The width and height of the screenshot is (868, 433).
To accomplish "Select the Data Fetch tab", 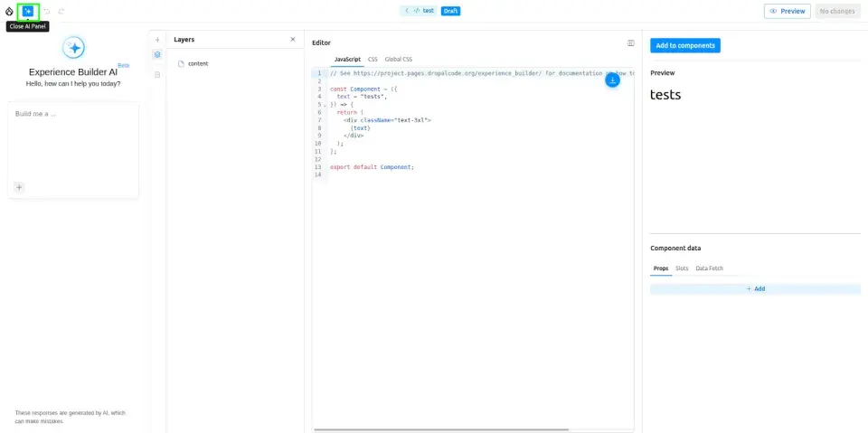I will pyautogui.click(x=709, y=268).
